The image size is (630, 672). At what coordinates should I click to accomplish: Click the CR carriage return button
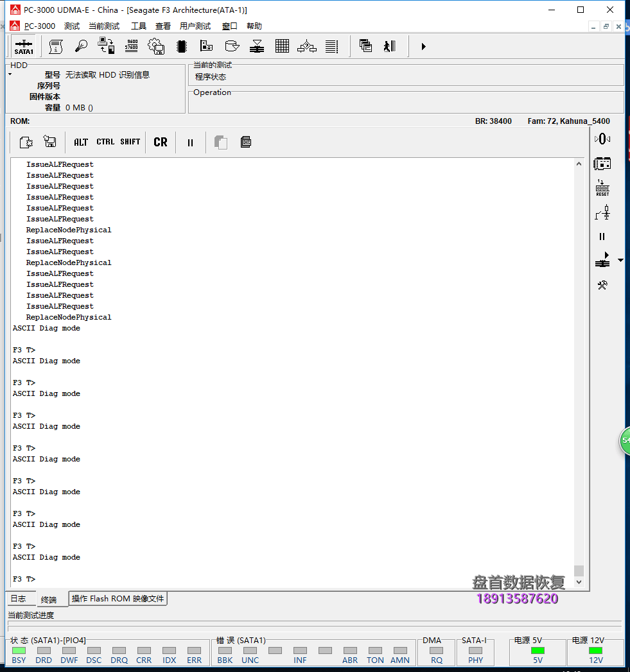click(161, 142)
